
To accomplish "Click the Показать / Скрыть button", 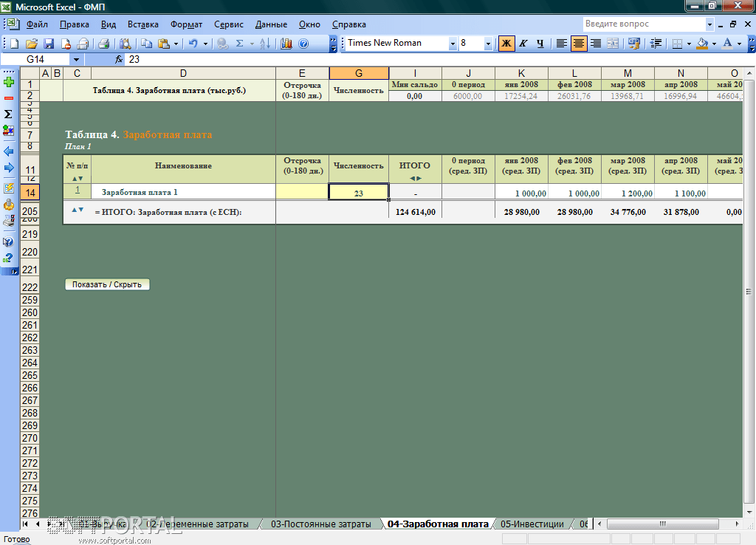I will point(107,284).
